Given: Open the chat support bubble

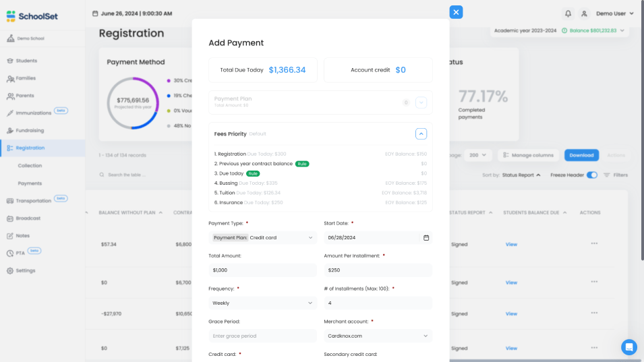Looking at the screenshot, I should pos(628,347).
